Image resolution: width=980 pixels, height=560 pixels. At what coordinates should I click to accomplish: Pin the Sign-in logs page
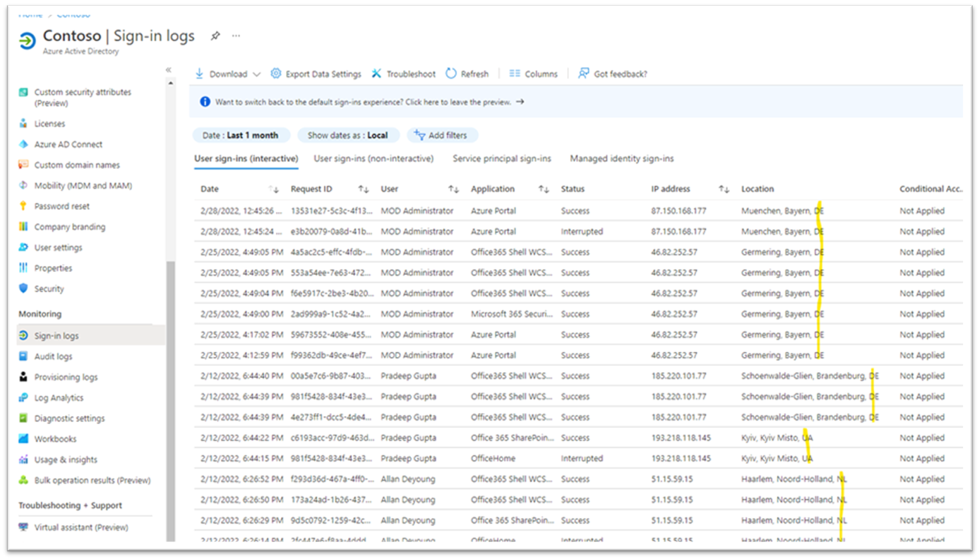pos(215,36)
